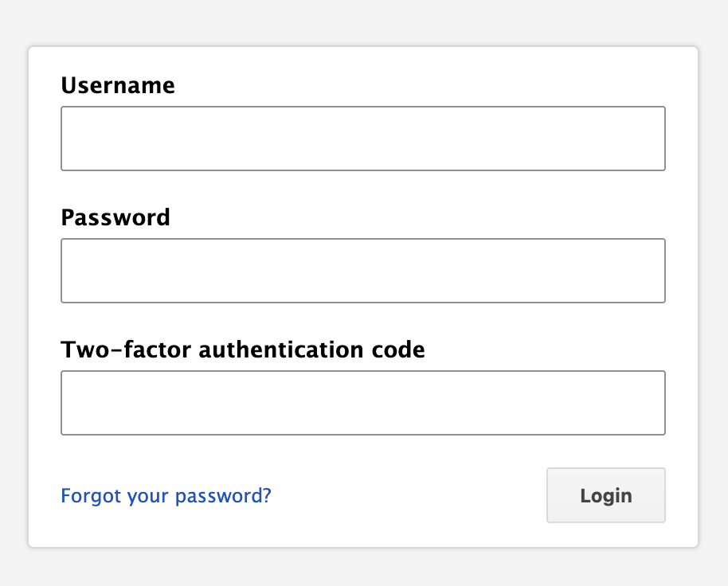The image size is (728, 586).
Task: Click inside the 2FA code entry box
Action: [363, 403]
